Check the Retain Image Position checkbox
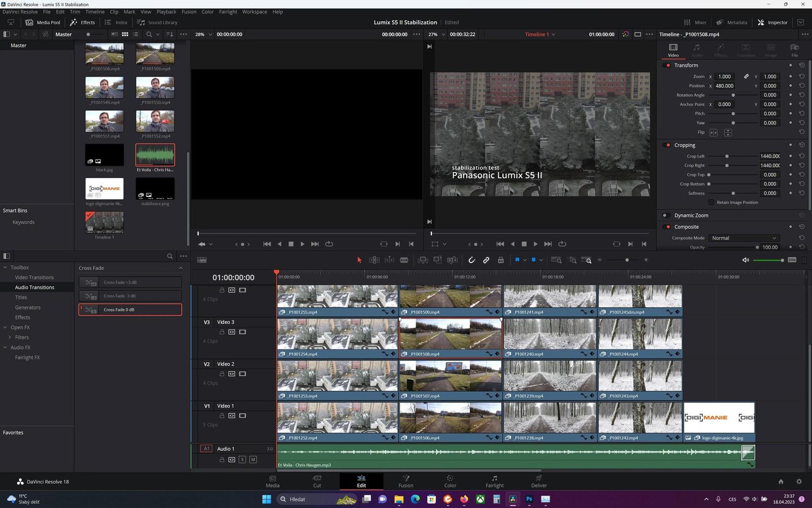This screenshot has width=812, height=508. click(x=711, y=203)
